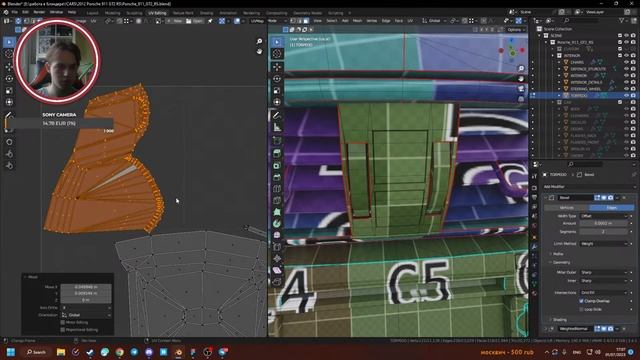Open the Render menu
This screenshot has height=360, width=640.
point(39,12)
